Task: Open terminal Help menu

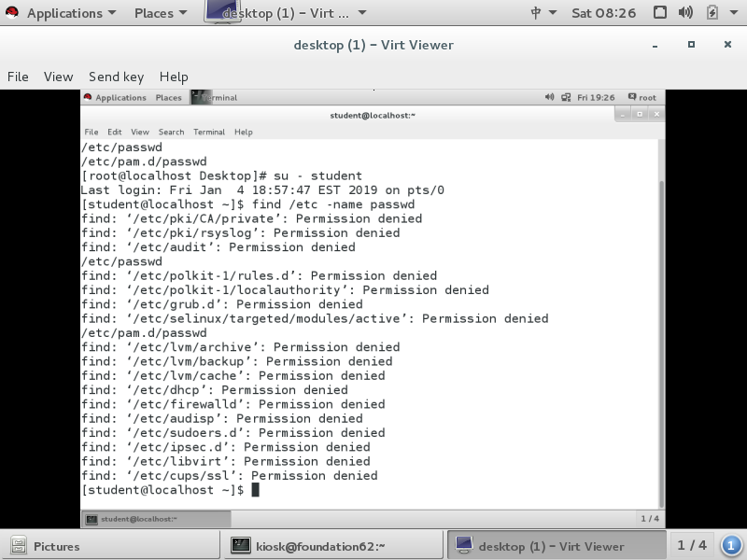Action: [x=244, y=132]
